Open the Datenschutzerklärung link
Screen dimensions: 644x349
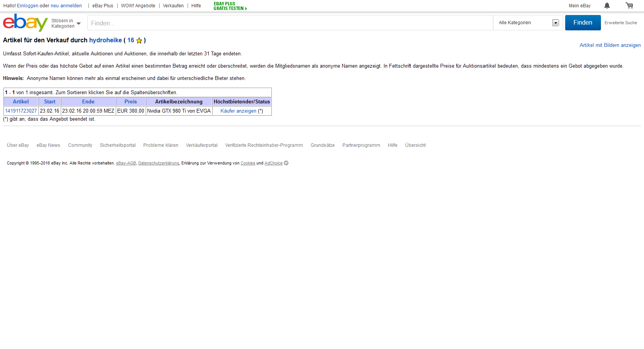pos(158,163)
